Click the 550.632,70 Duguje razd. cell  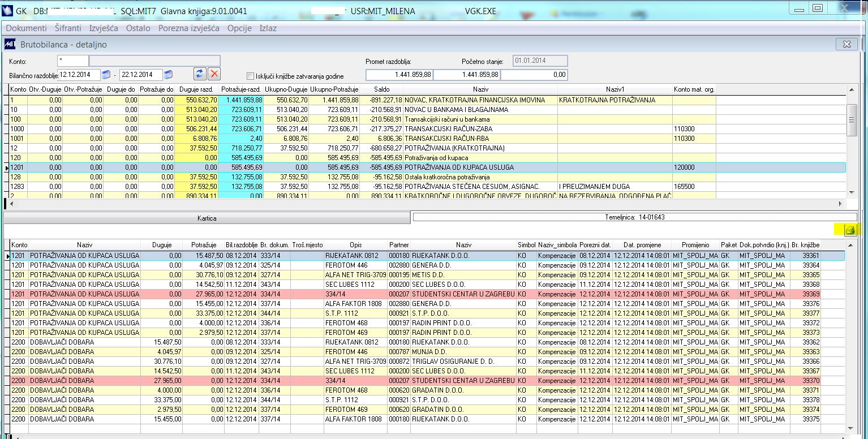(x=196, y=100)
